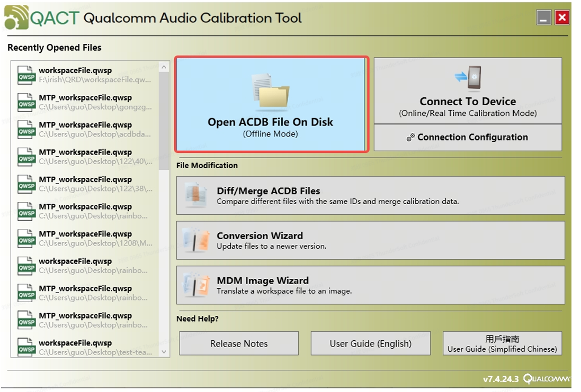Minimize the QACT window

click(x=543, y=17)
